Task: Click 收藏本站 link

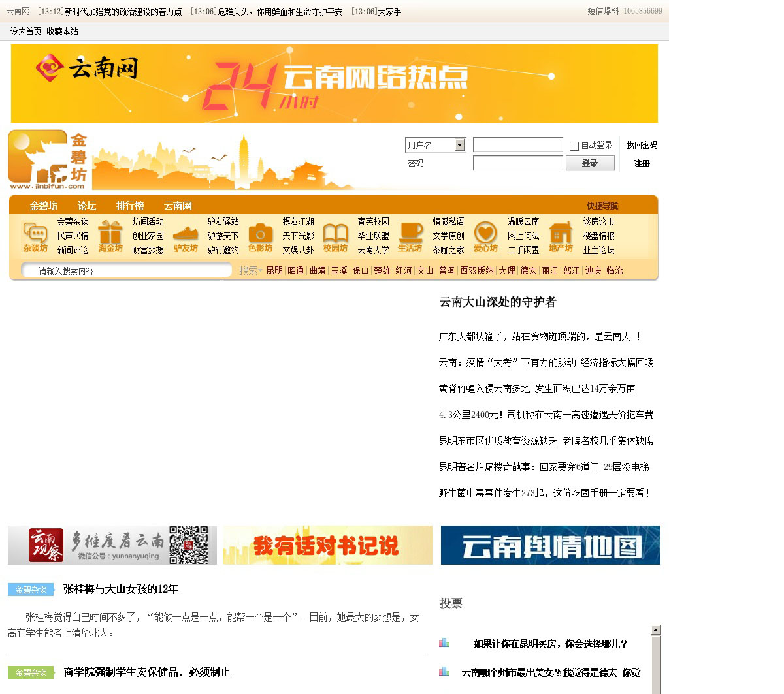Action: click(x=62, y=31)
